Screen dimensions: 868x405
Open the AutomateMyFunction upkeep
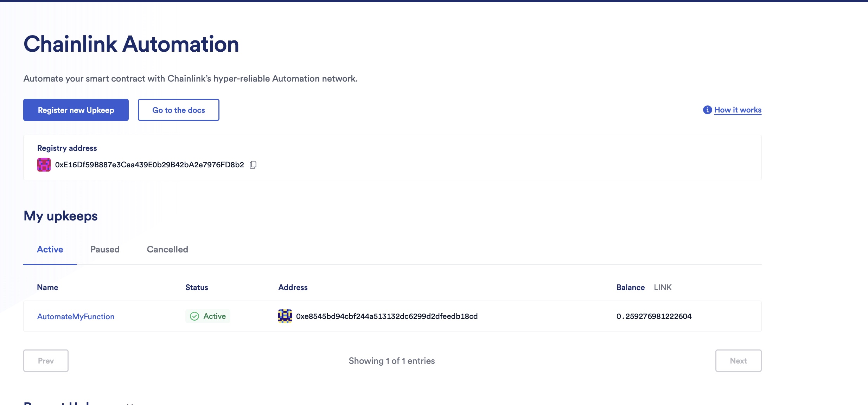76,316
